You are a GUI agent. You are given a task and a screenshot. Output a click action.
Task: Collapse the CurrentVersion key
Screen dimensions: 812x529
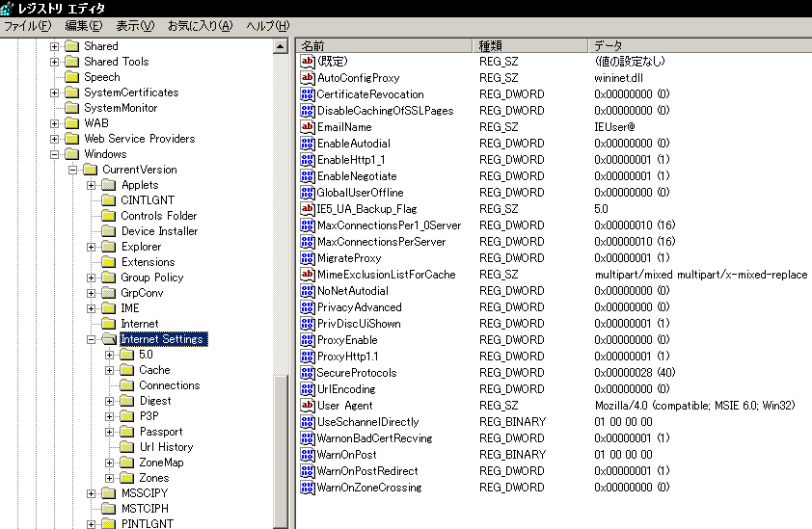73,170
